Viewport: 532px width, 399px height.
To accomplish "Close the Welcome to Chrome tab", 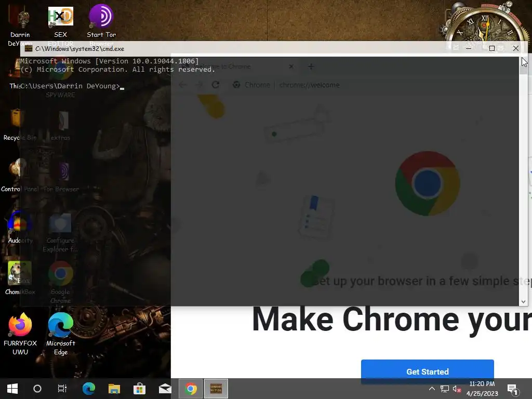I will tap(291, 66).
